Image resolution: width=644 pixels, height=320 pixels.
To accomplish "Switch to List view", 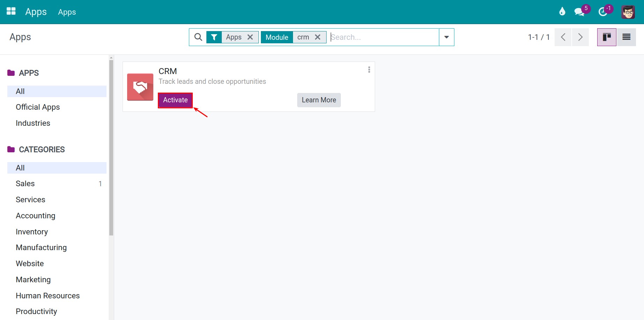I will click(626, 37).
